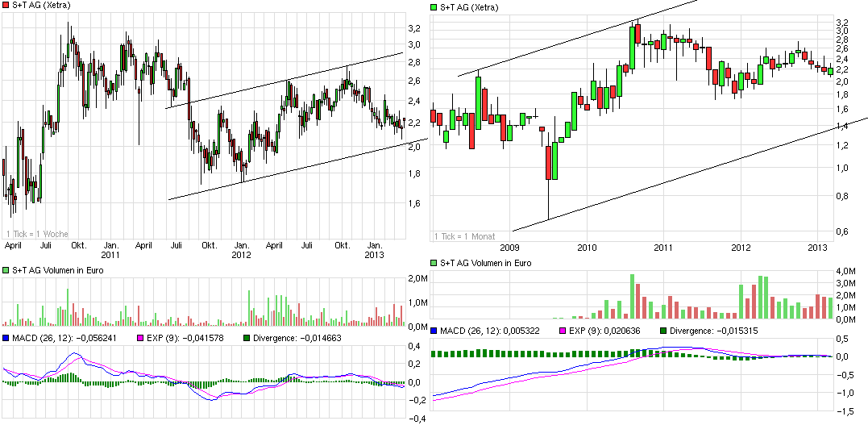Click blue MACD swatch in monthly chart legend

coord(434,331)
